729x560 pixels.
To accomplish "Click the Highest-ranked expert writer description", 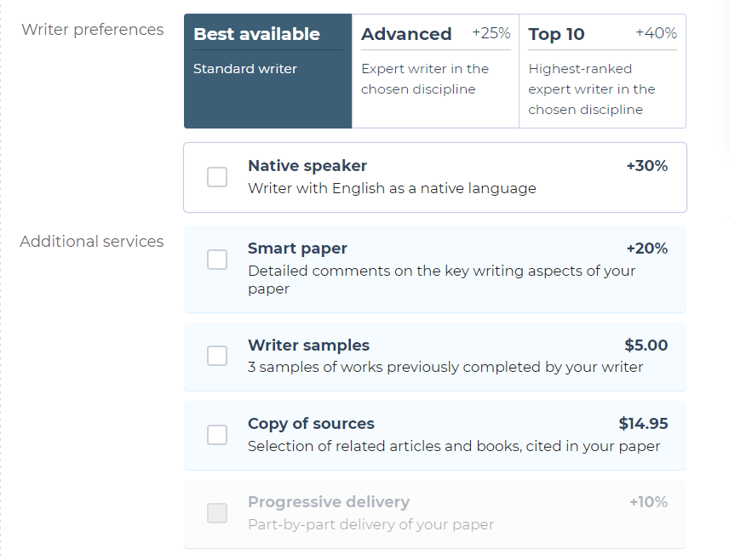I will [x=592, y=89].
